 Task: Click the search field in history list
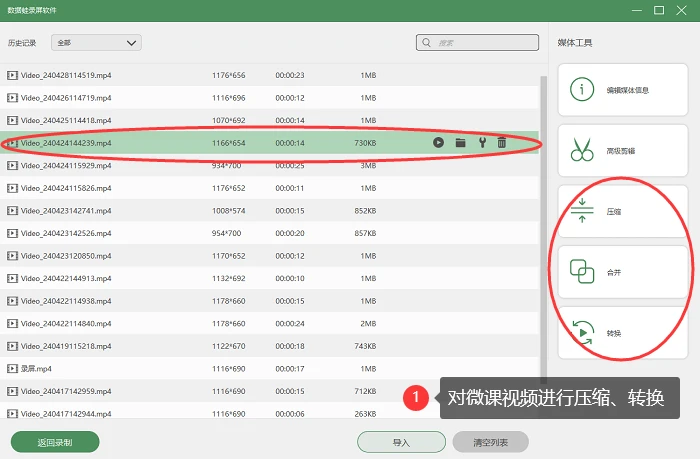pos(477,43)
